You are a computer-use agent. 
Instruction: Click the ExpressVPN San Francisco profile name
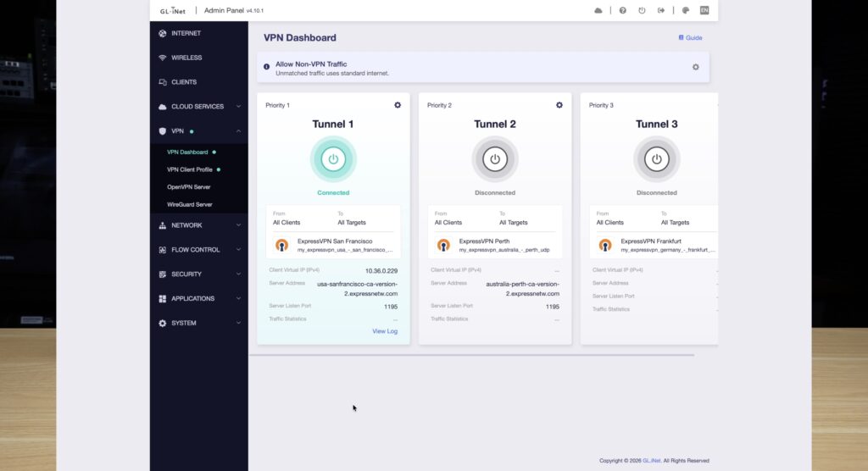[x=334, y=241]
